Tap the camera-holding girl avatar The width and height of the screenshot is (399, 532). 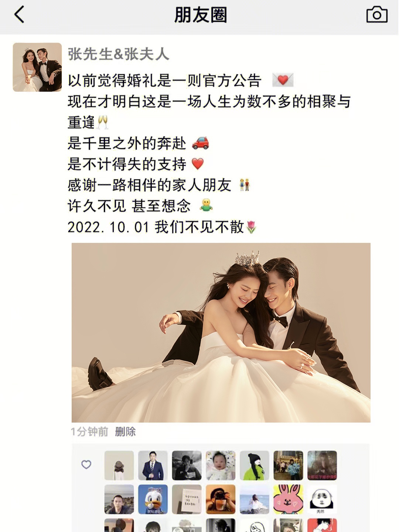click(221, 499)
